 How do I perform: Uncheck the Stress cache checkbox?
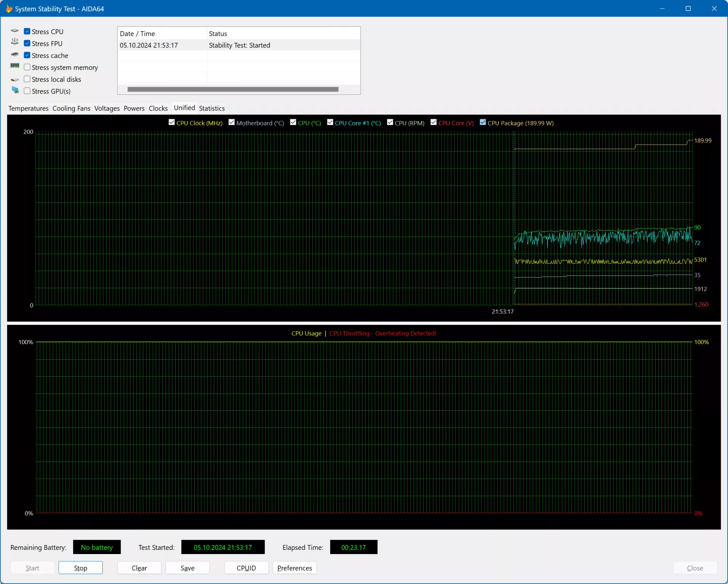[x=27, y=55]
